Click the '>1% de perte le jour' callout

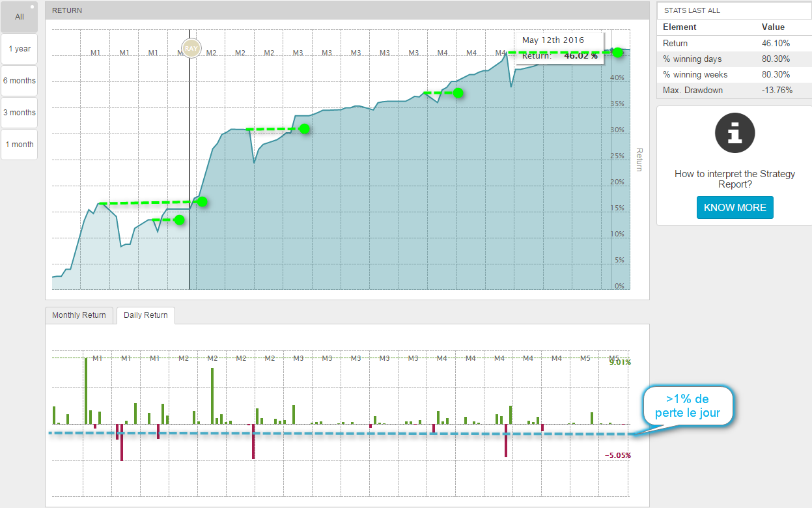[x=687, y=407]
